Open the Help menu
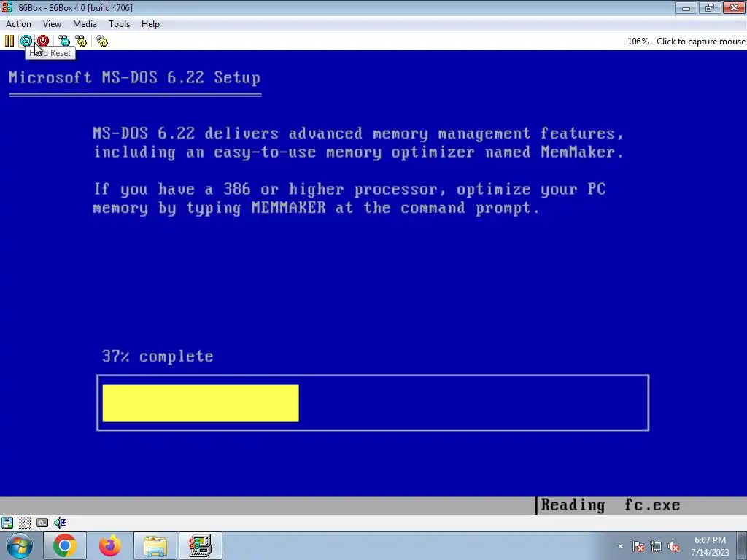 [x=150, y=24]
